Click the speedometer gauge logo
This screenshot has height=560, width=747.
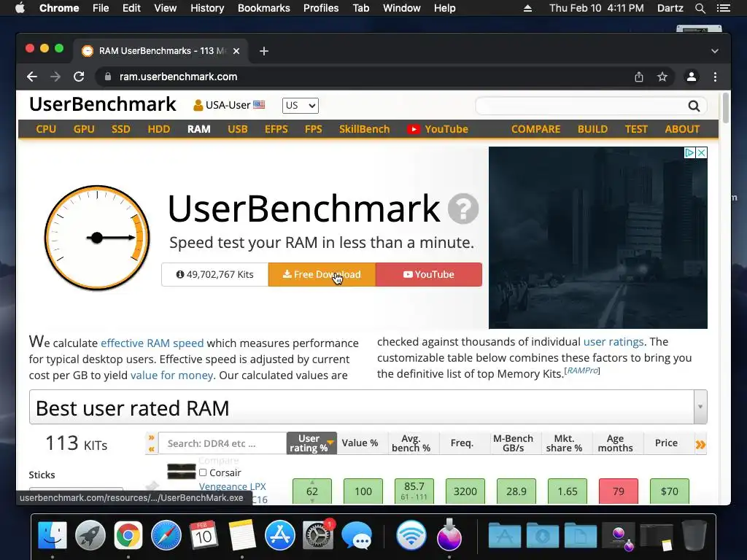click(x=97, y=238)
